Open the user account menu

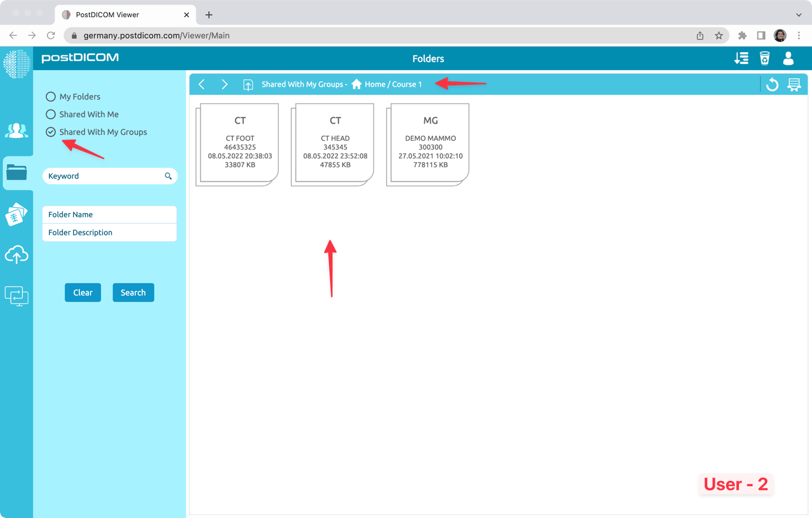point(788,58)
